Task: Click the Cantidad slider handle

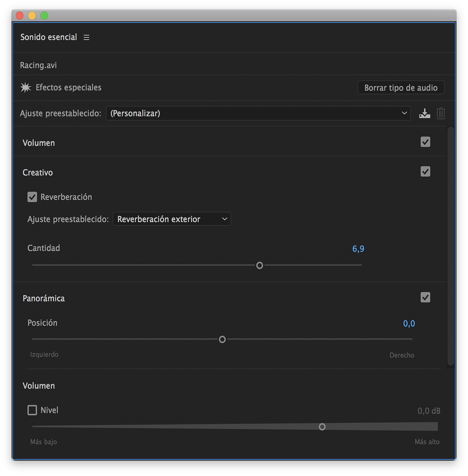Action: pyautogui.click(x=260, y=265)
